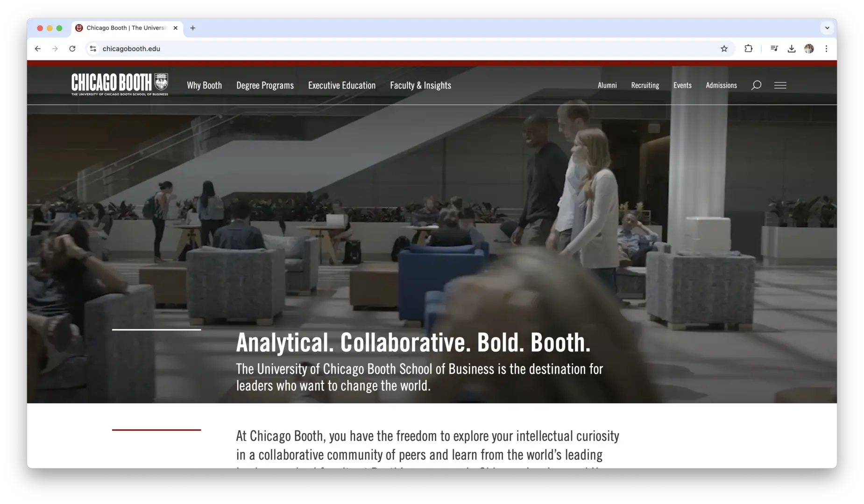Open the site search magnifier icon
The width and height of the screenshot is (864, 504).
[756, 85]
